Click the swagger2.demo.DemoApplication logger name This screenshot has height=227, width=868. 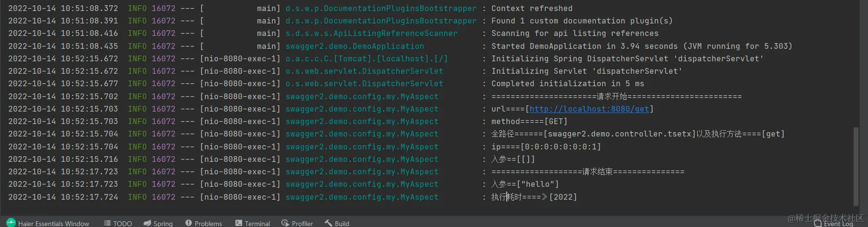[355, 46]
